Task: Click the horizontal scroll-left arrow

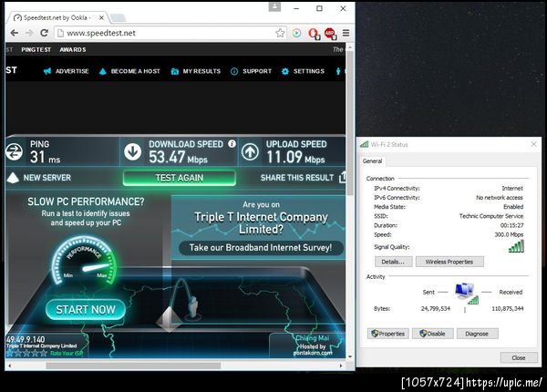Action: (x=10, y=366)
